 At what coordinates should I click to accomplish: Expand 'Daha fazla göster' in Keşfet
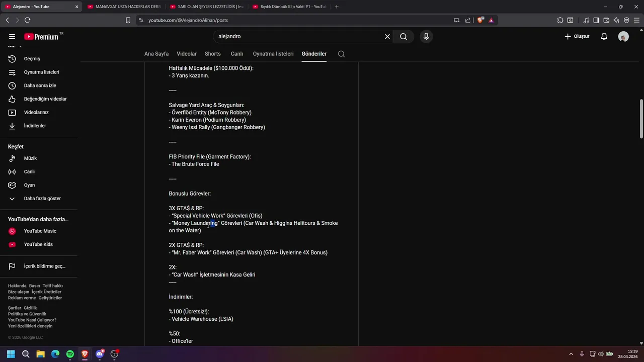coord(39,199)
